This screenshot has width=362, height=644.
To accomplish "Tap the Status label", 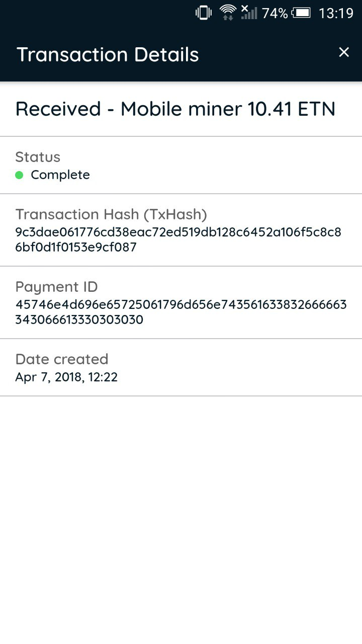I will 38,157.
